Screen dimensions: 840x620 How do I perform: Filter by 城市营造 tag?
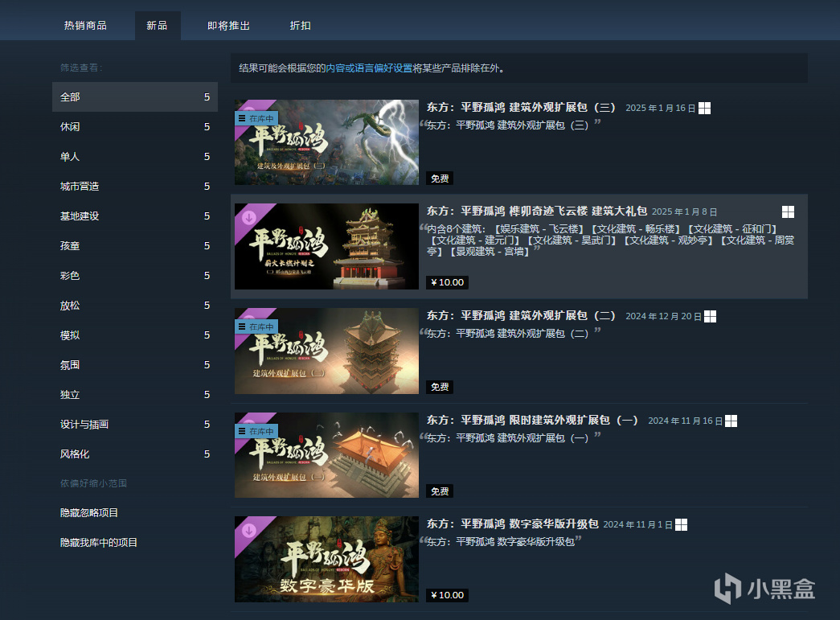point(135,186)
